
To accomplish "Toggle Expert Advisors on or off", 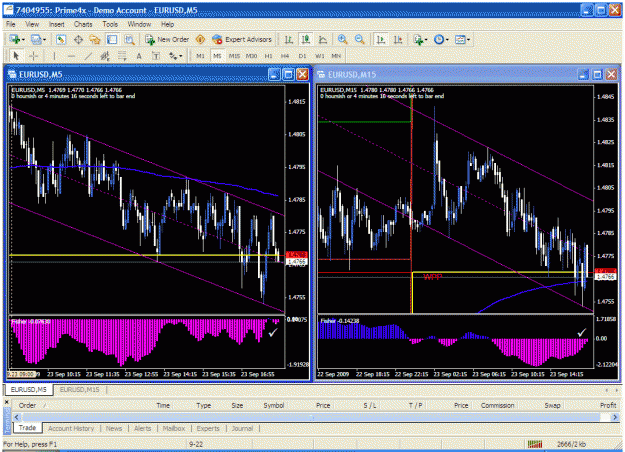I will (242, 39).
